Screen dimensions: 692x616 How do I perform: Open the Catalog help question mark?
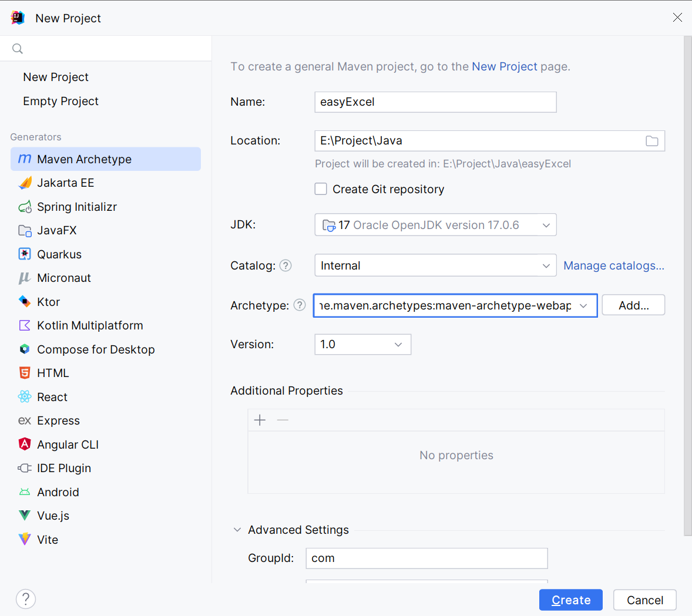[285, 265]
